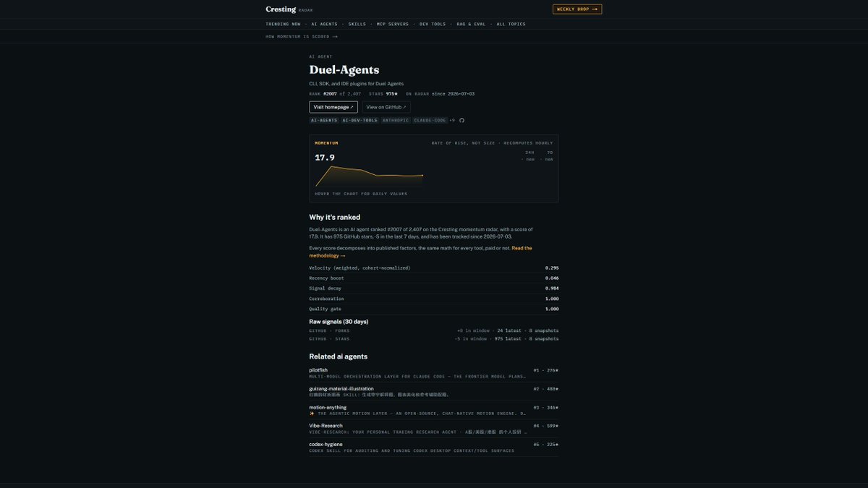Screen dimensions: 868x488
Task: Select the AI-AGENTS tag
Action: 324,121
